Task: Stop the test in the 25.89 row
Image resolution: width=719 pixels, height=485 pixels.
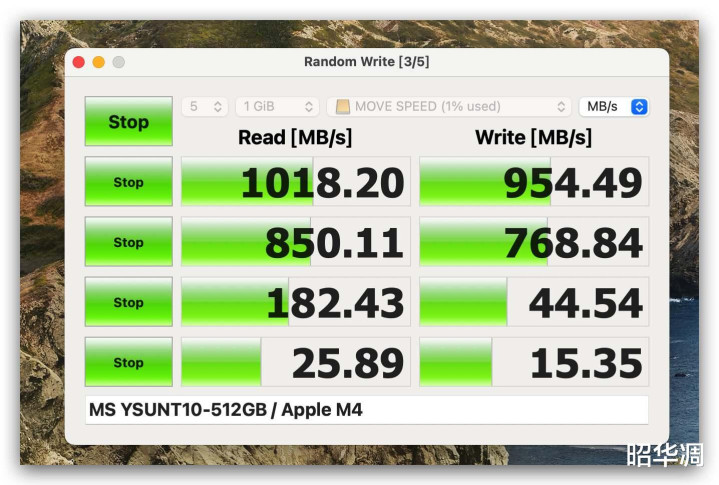Action: tap(128, 362)
